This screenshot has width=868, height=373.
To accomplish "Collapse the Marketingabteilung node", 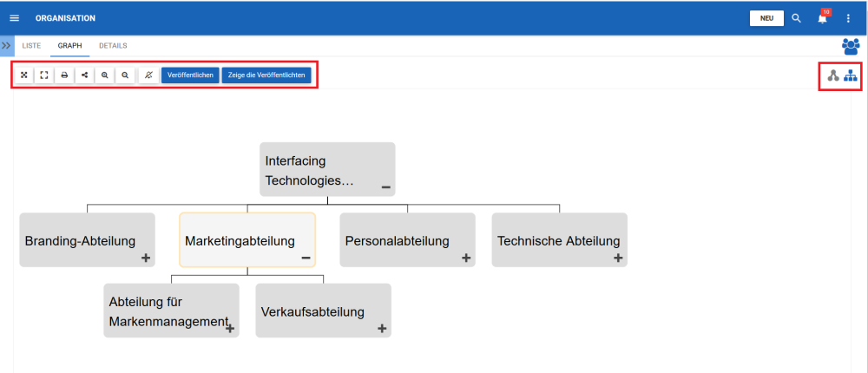I will pyautogui.click(x=306, y=258).
